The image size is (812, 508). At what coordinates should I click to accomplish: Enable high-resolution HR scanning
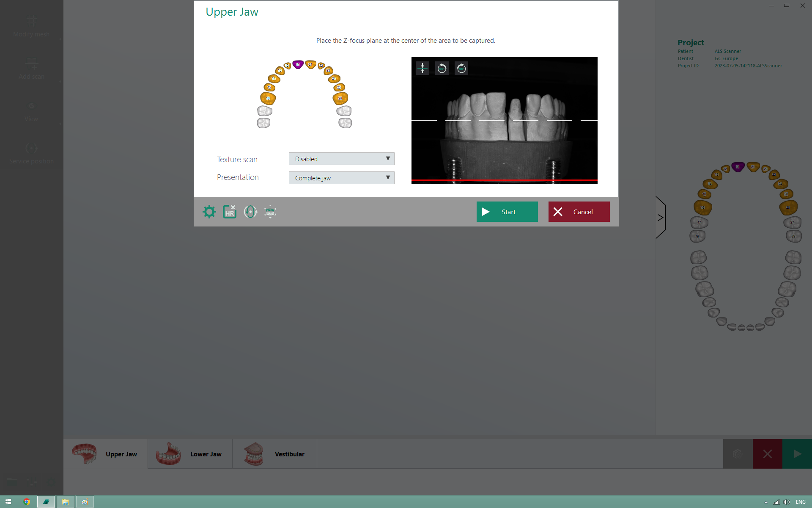pyautogui.click(x=230, y=212)
